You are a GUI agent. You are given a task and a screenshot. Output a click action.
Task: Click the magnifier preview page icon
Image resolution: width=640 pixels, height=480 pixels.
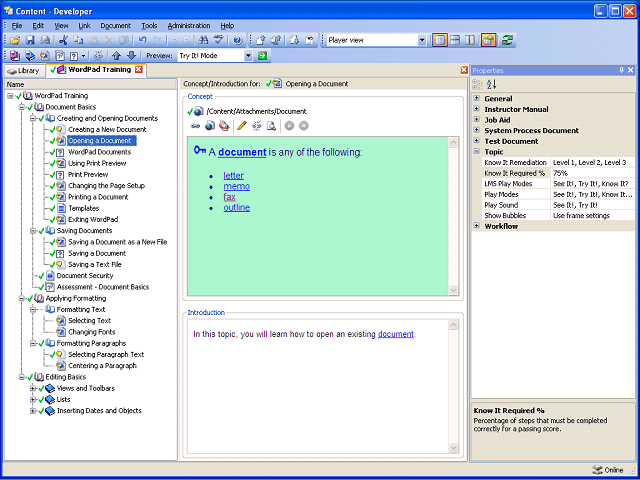pyautogui.click(x=271, y=126)
